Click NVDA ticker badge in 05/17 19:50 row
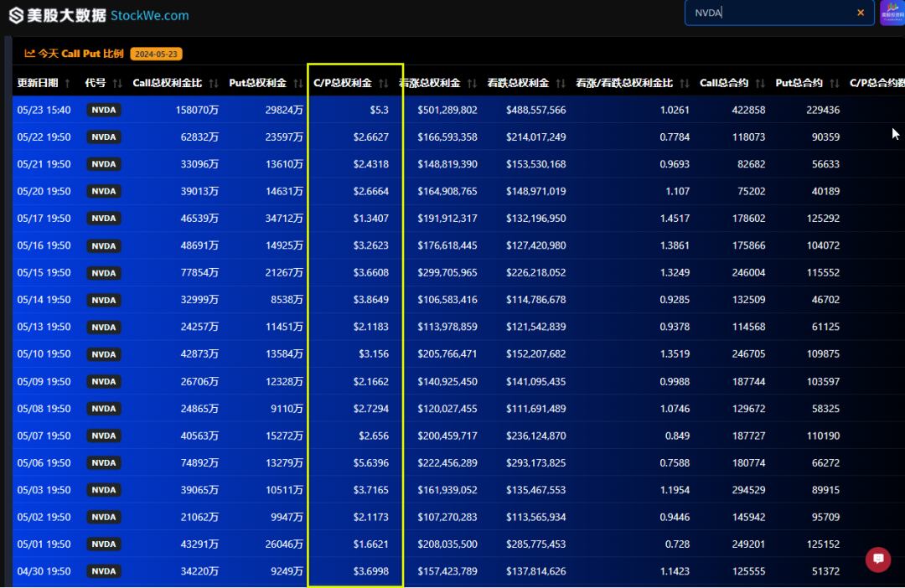 pos(104,218)
